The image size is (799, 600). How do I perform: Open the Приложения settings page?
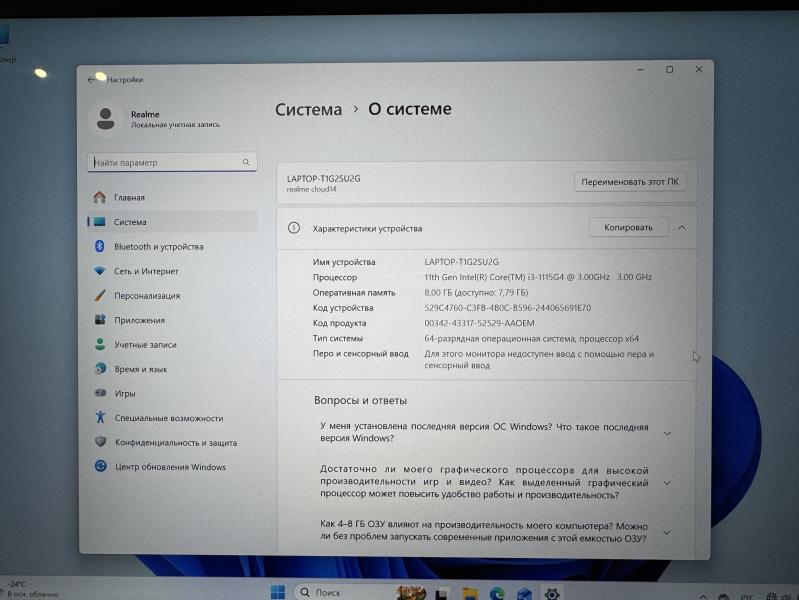(139, 320)
